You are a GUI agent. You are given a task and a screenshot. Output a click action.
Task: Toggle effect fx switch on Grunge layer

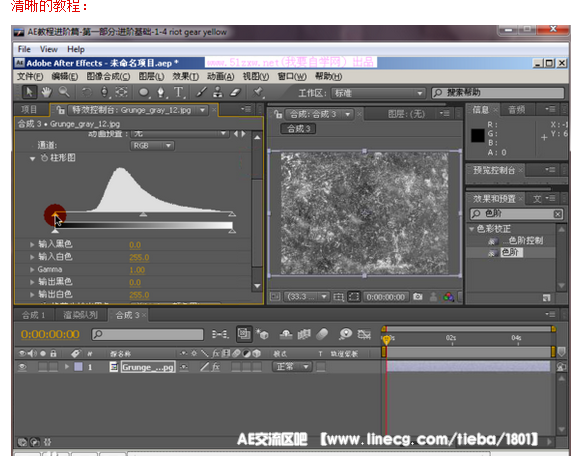[x=216, y=366]
